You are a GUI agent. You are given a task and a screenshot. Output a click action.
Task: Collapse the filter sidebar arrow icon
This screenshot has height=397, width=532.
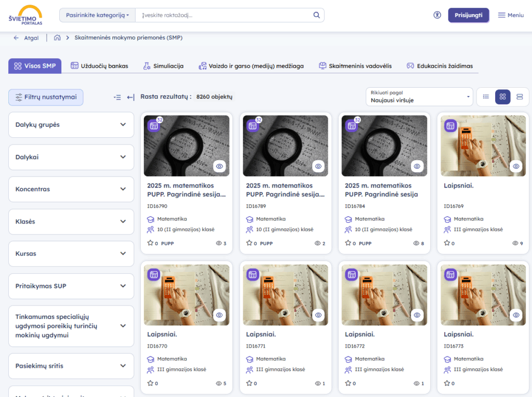click(130, 97)
